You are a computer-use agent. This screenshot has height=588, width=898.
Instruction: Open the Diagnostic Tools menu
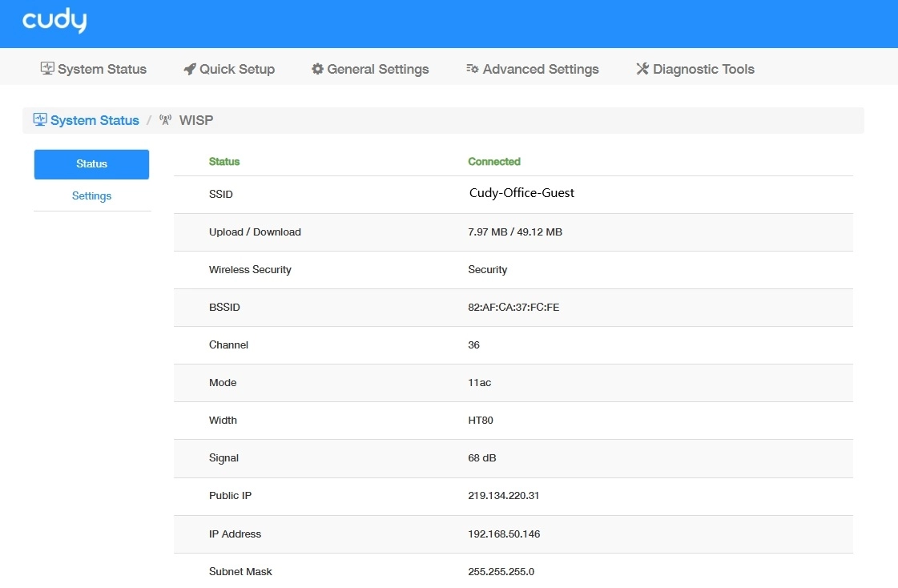coord(695,69)
